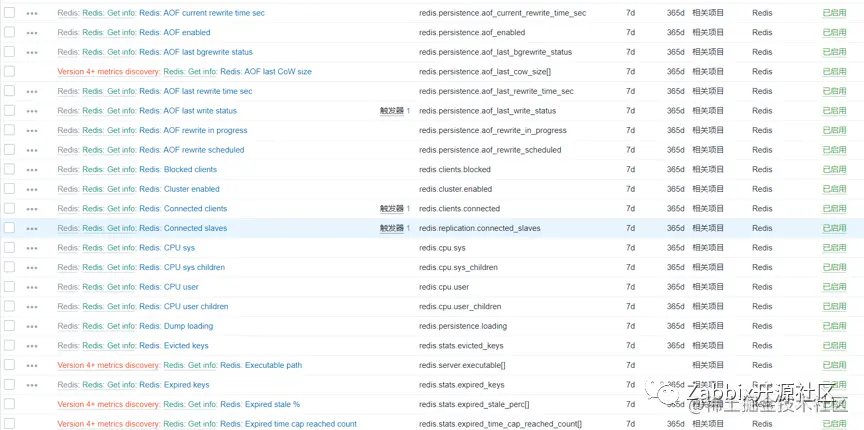Select the Dump loading item checkbox
Image resolution: width=864 pixels, height=430 pixels.
9,325
